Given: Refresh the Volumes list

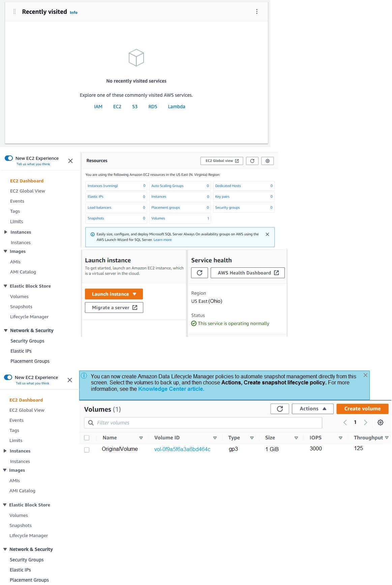Looking at the screenshot, I should click(280, 409).
